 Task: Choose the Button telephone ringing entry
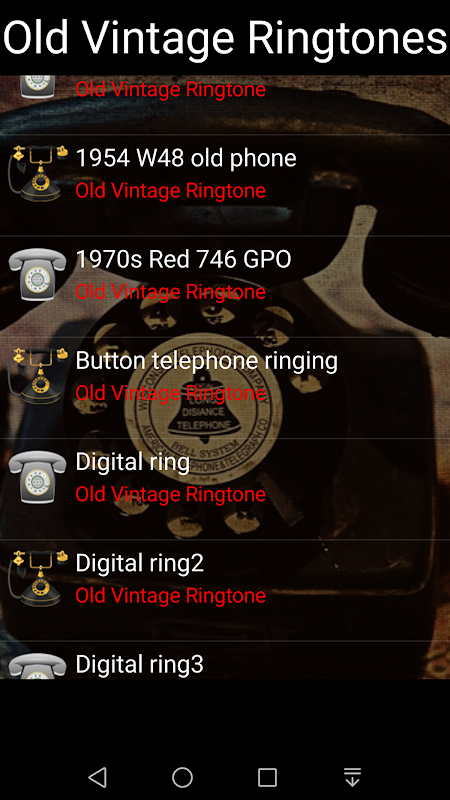tap(225, 388)
